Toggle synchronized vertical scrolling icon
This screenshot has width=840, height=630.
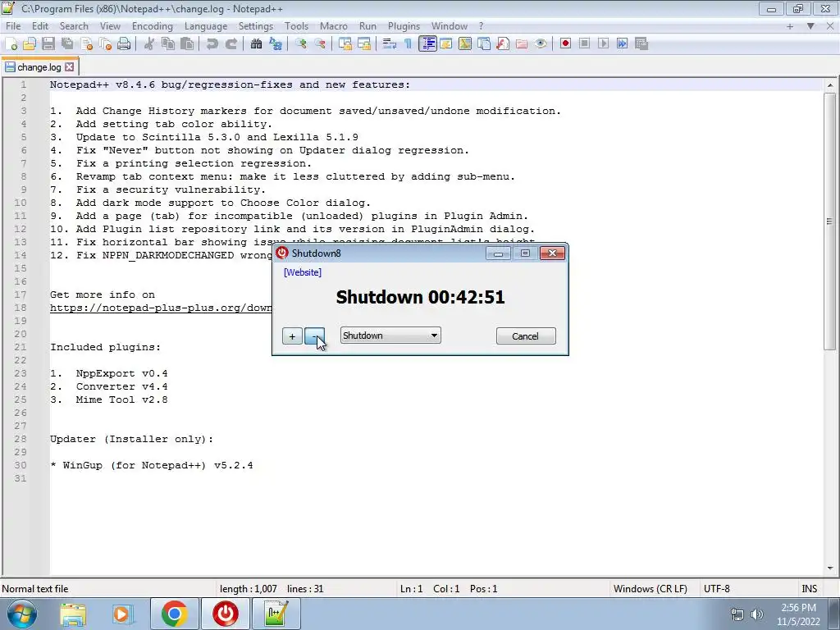click(x=345, y=44)
